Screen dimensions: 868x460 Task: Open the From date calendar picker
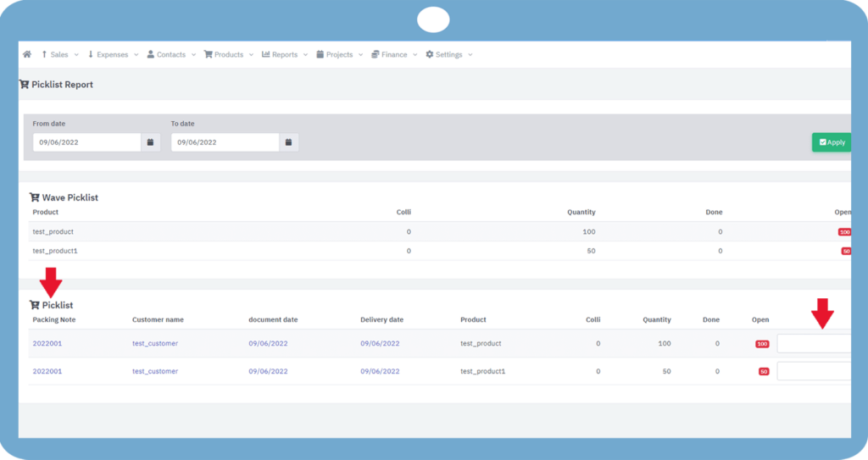click(x=150, y=142)
